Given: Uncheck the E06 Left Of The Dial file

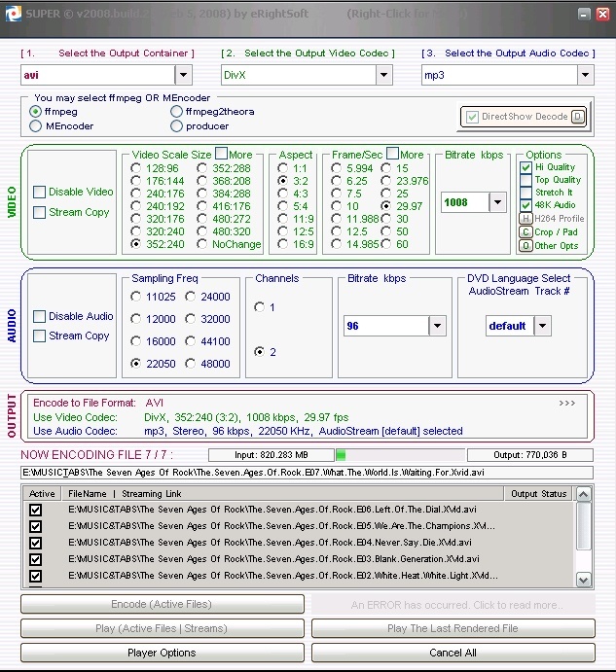Looking at the screenshot, I should (36, 510).
